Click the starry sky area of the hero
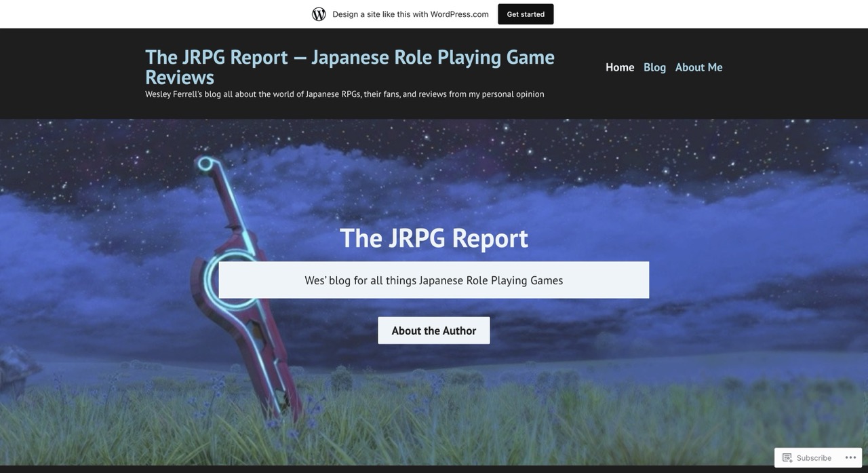 pos(678,149)
